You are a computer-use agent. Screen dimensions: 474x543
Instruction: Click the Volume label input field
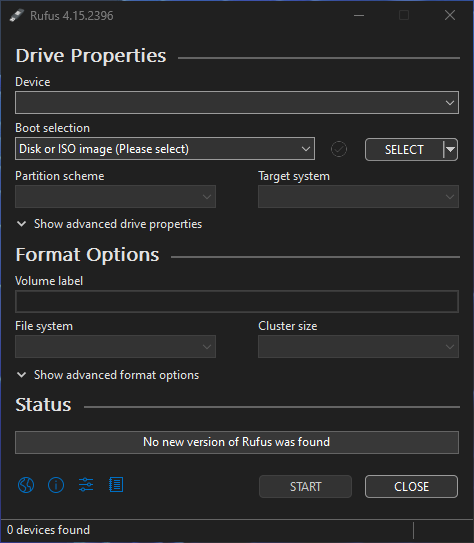point(237,302)
